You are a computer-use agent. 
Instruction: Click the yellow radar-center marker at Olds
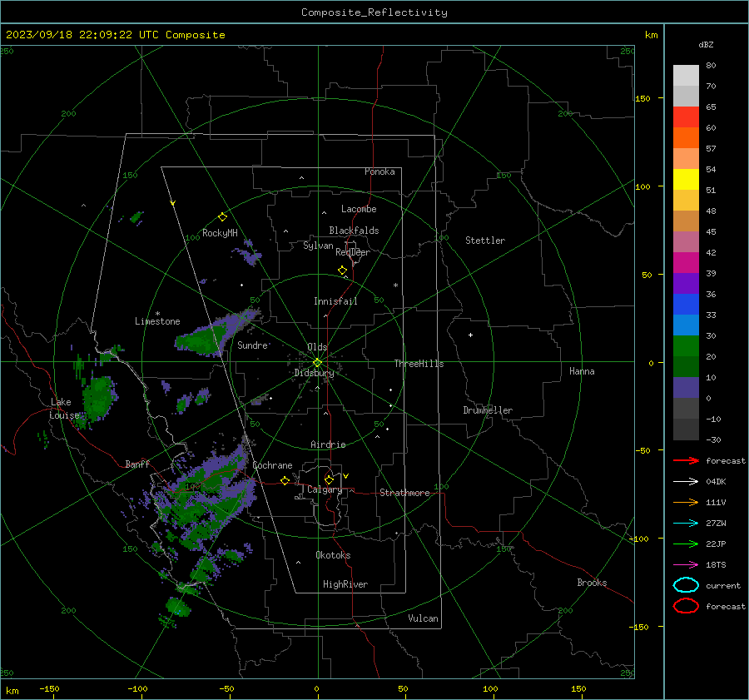[317, 363]
